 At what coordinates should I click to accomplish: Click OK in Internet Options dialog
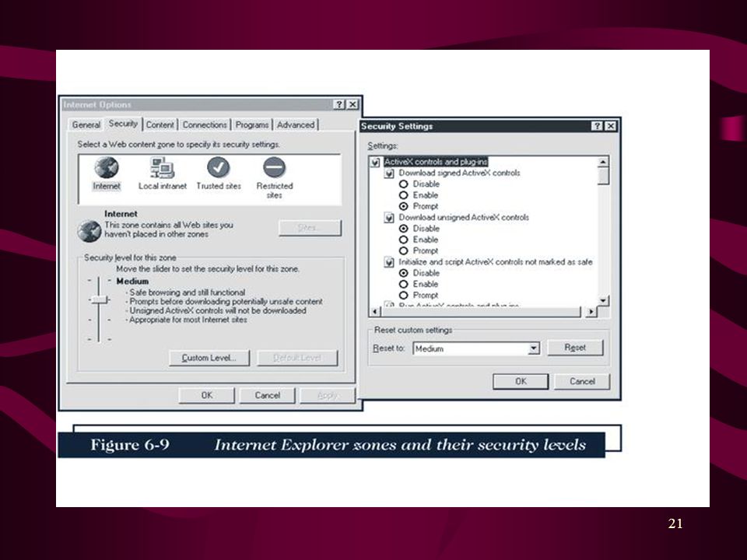[x=207, y=395]
